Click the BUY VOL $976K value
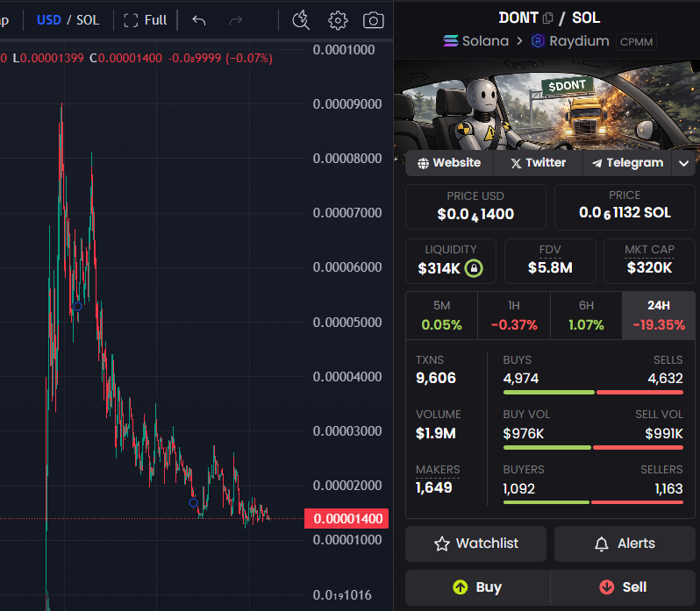Viewport: 700px width, 611px height. coord(523,434)
